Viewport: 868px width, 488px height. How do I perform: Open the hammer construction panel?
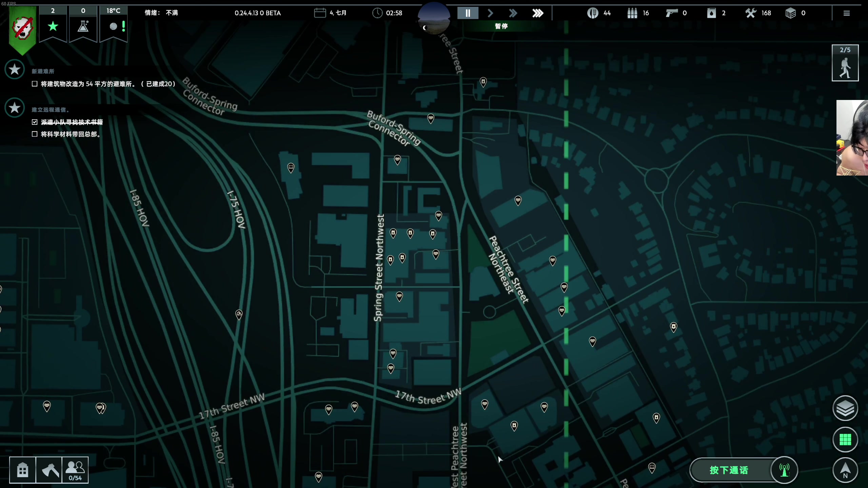point(49,470)
